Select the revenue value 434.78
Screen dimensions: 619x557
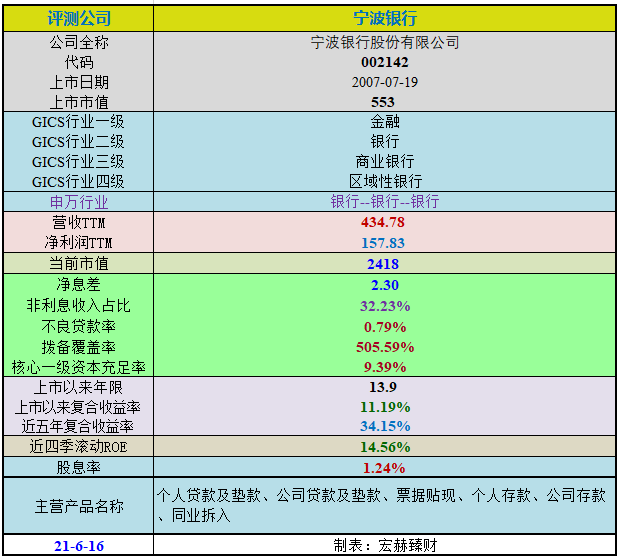(383, 222)
